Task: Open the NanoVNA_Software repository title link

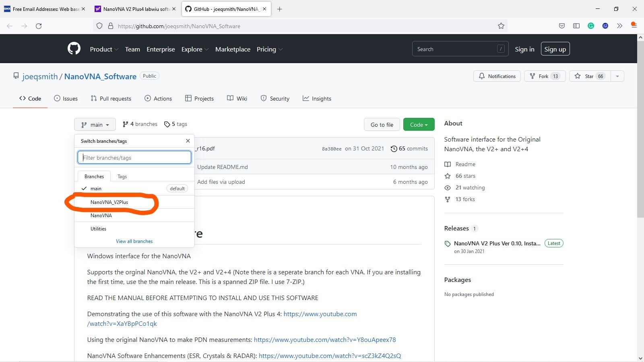Action: (100, 76)
